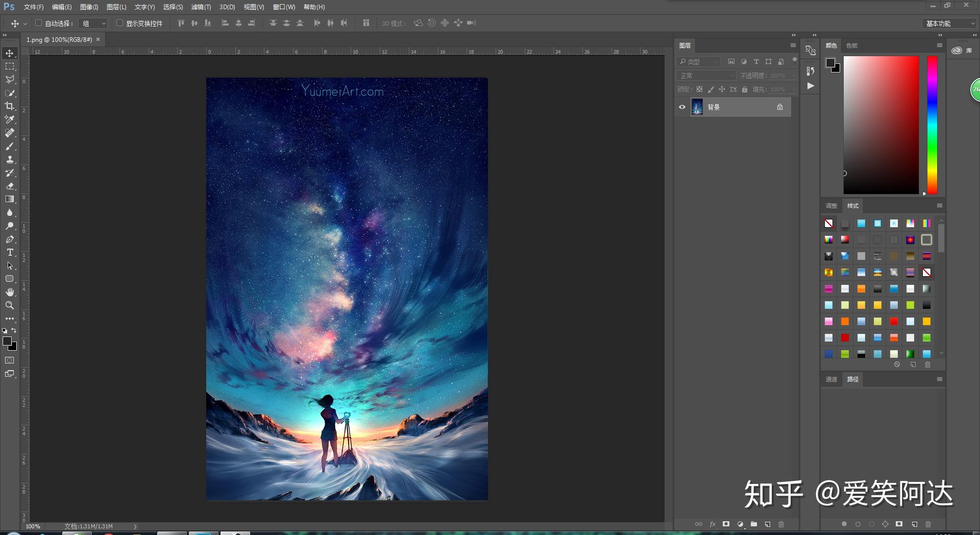Select the Blur tool
This screenshot has height=535, width=980.
[x=10, y=212]
